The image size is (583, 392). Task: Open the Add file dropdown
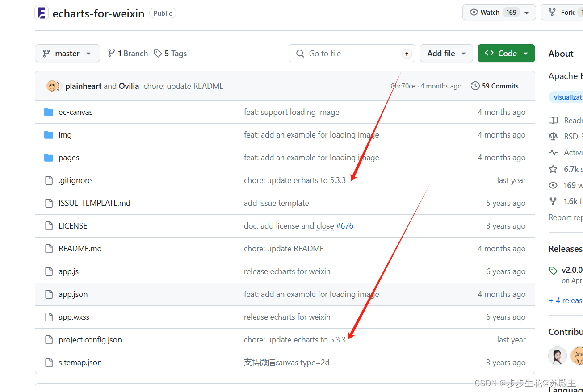[x=446, y=53]
